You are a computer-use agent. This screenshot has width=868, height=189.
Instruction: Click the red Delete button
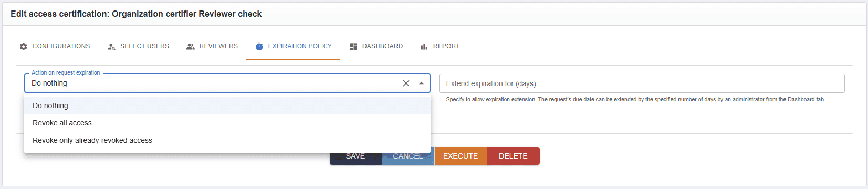click(x=513, y=156)
